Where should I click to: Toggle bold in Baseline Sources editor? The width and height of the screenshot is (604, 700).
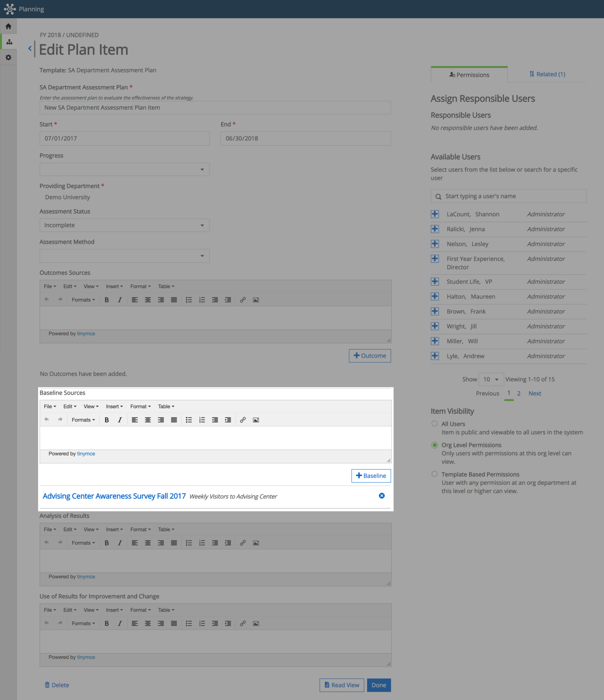click(x=107, y=420)
